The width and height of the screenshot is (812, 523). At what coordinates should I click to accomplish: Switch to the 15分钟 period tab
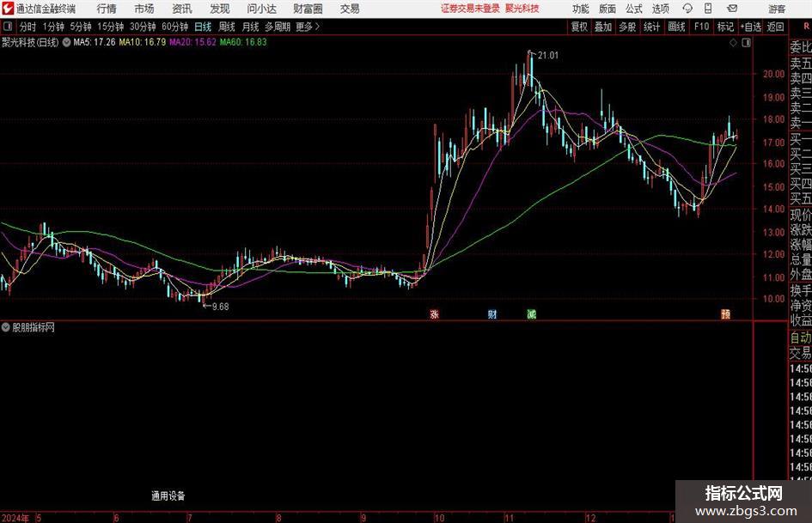111,27
